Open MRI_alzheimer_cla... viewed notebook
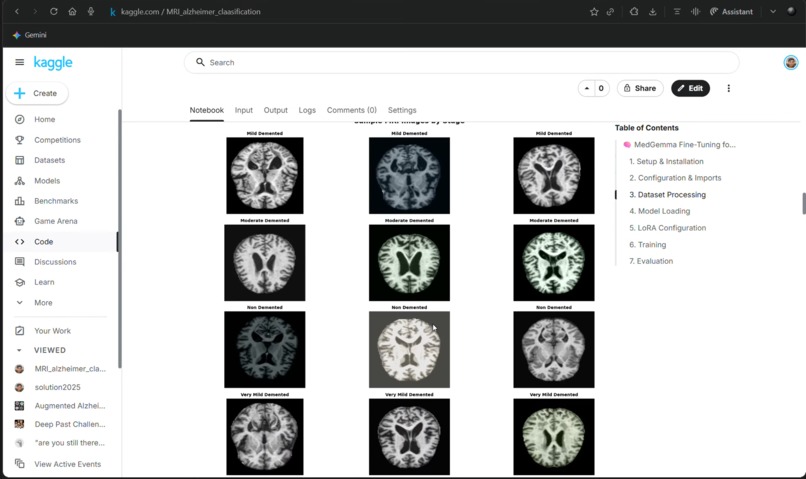The width and height of the screenshot is (806, 479). tap(70, 369)
